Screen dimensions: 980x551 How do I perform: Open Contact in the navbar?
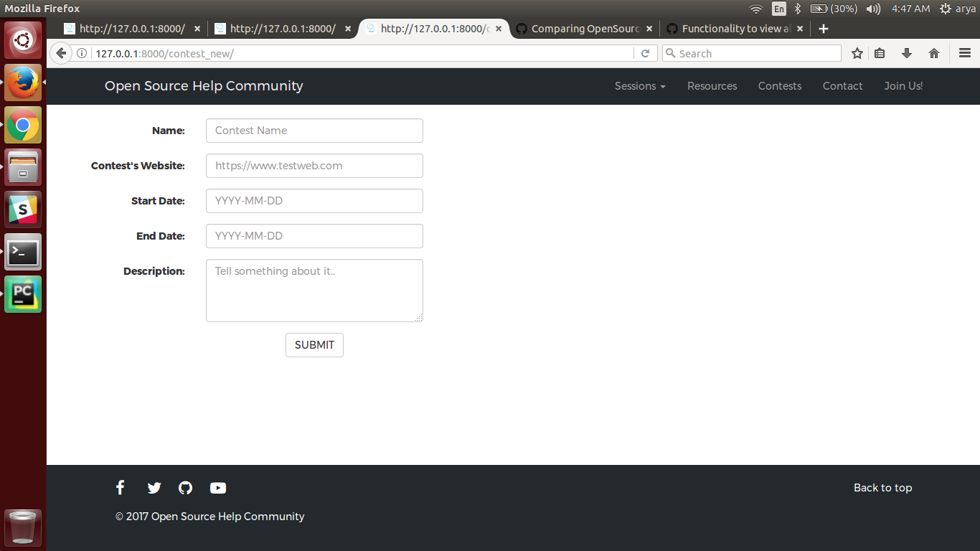coord(843,86)
